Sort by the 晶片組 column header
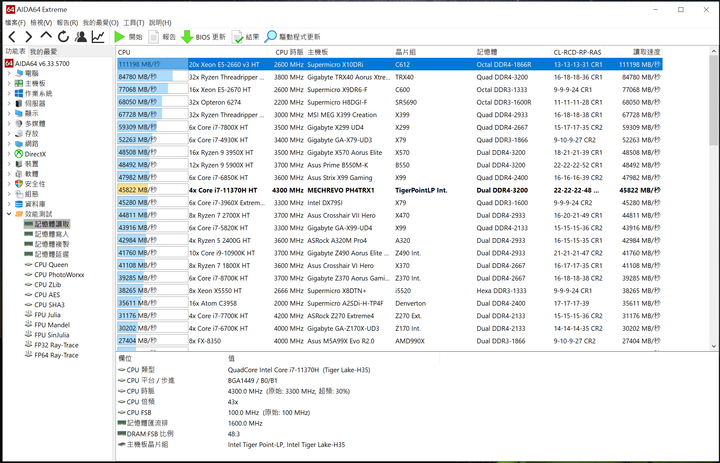720x463 pixels. [433, 52]
